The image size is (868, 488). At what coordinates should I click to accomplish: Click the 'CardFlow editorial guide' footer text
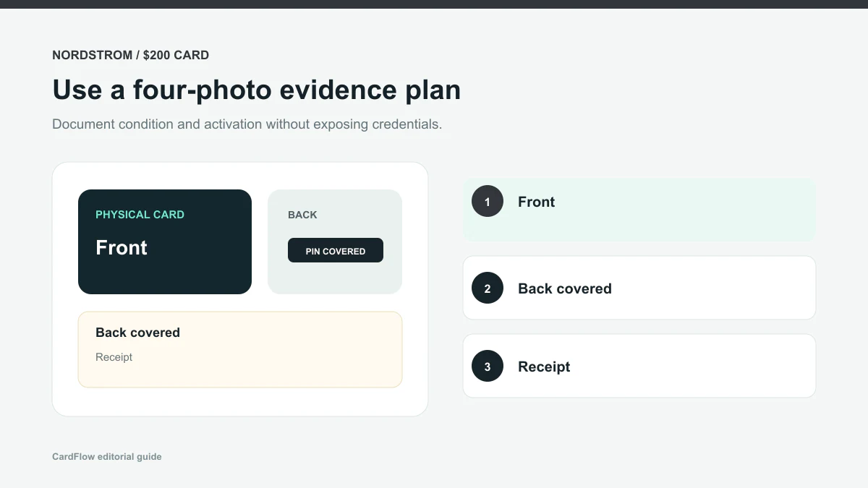pyautogui.click(x=107, y=456)
